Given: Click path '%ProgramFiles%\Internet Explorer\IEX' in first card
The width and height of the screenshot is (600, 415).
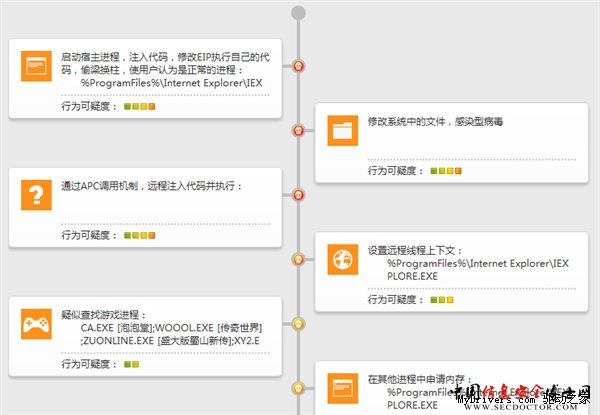Looking at the screenshot, I should (171, 83).
